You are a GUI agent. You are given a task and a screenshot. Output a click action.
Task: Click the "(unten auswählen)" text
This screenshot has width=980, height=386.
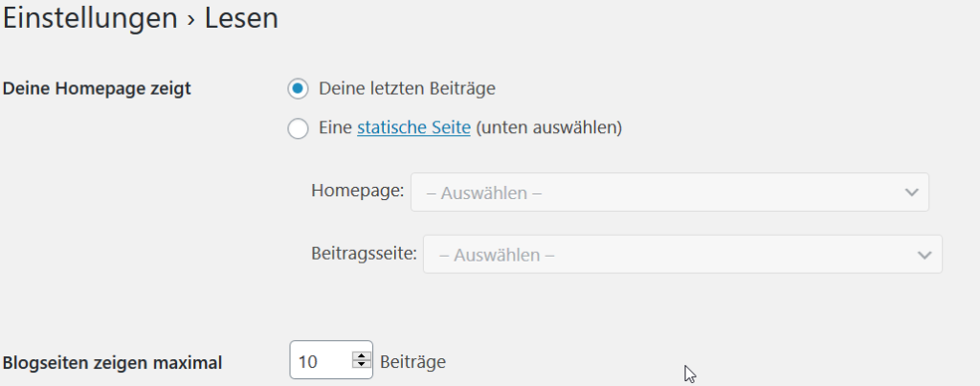(548, 128)
